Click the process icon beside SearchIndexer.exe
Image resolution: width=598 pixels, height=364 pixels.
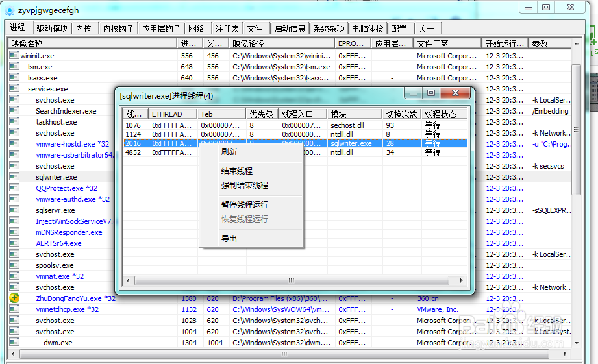(14, 110)
